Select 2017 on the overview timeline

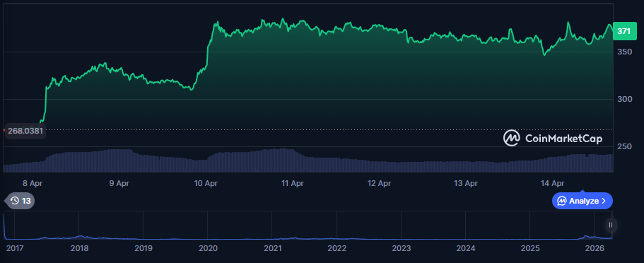tap(15, 248)
